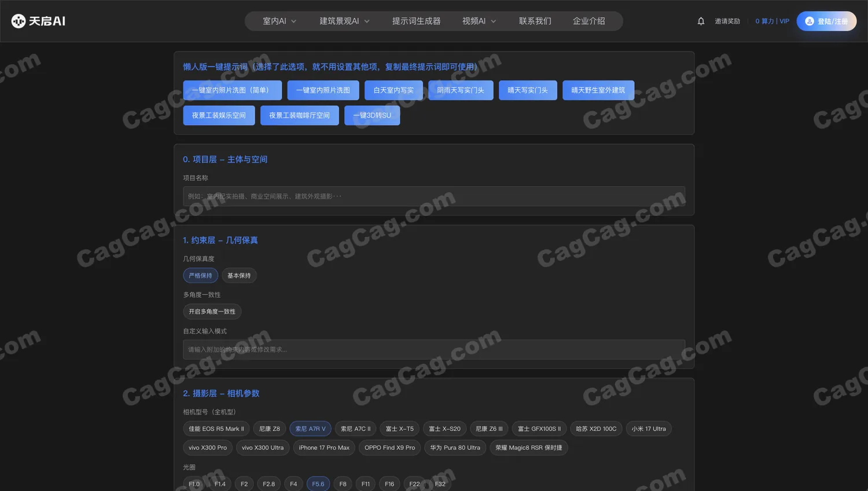Select aperture F2.8
Image resolution: width=868 pixels, height=491 pixels.
269,484
